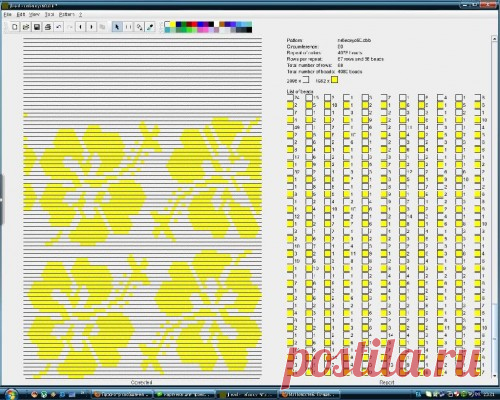The image size is (500, 400).
Task: Choose the dashed selection tool
Action: [128, 27]
